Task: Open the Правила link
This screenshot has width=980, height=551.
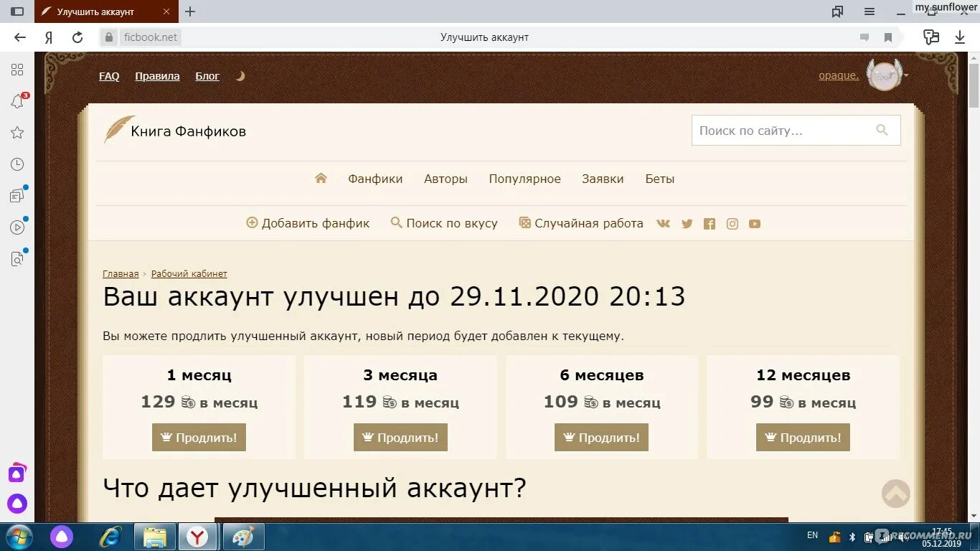Action: (x=157, y=76)
